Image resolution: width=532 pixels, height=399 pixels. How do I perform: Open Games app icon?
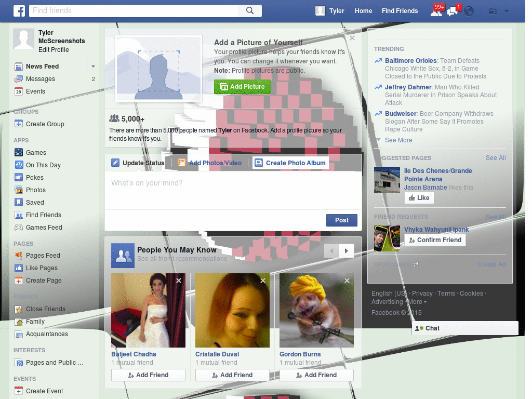[x=19, y=152]
